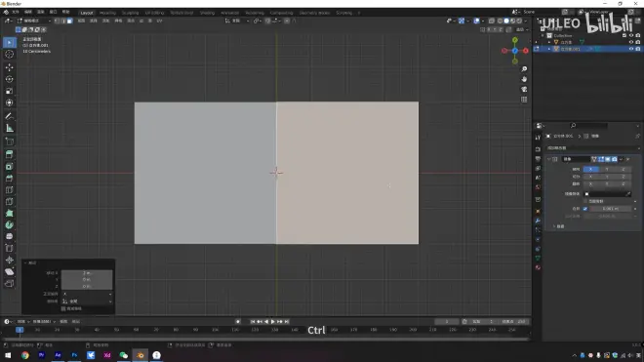This screenshot has height=362, width=644.
Task: Select the Scale tool
Action: pos(10,91)
